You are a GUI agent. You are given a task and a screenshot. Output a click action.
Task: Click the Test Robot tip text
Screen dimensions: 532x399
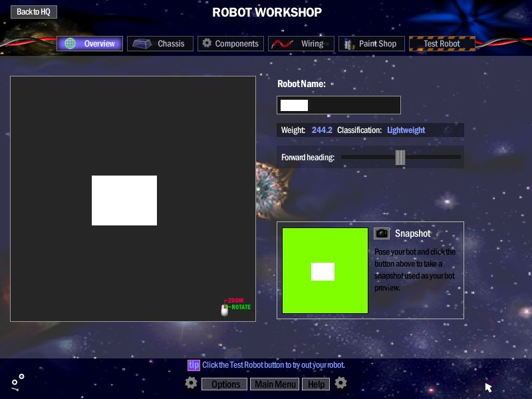(x=273, y=365)
